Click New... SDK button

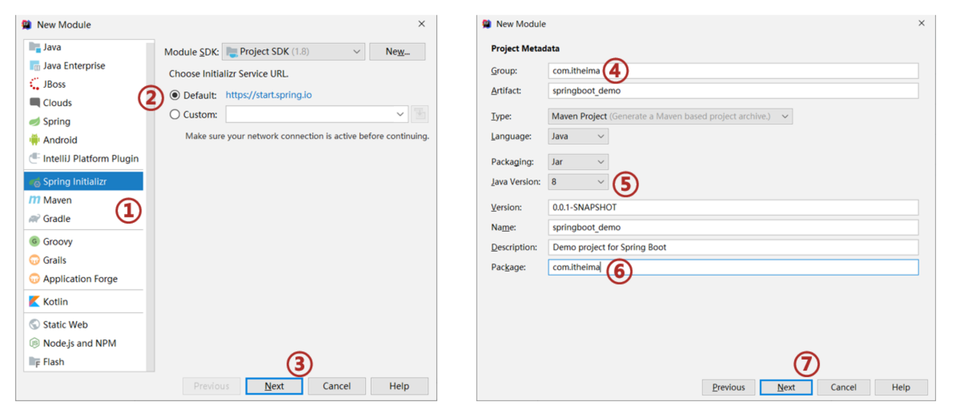pyautogui.click(x=397, y=52)
